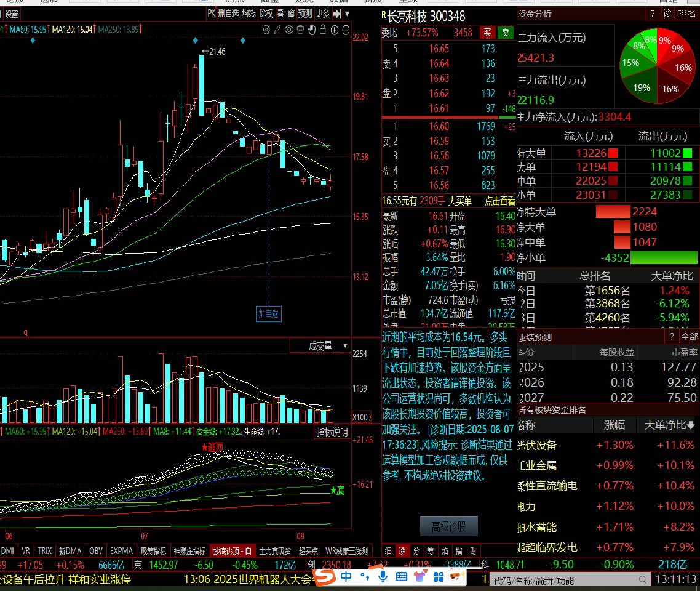Image resolution: width=700 pixels, height=591 pixels.
Task: Open 成交量 indicator dropdown
Action: [320, 346]
